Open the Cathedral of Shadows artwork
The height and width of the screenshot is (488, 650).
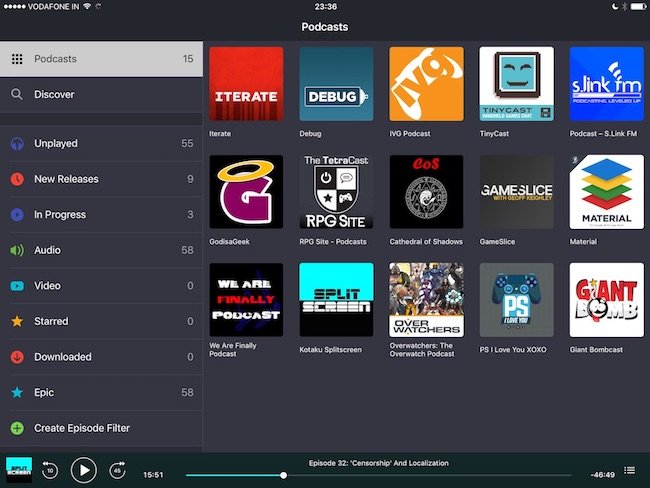coord(426,192)
